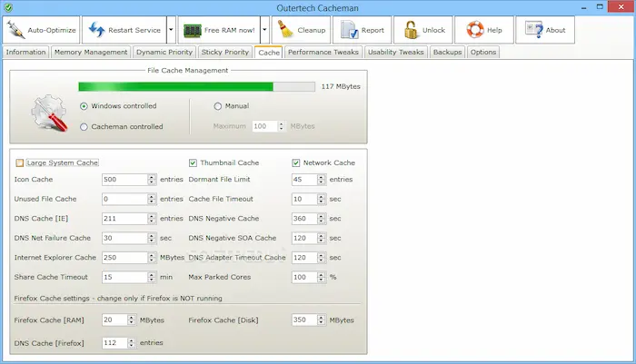
Task: Click the DNS Cache [Firefox] value field
Action: click(x=114, y=343)
